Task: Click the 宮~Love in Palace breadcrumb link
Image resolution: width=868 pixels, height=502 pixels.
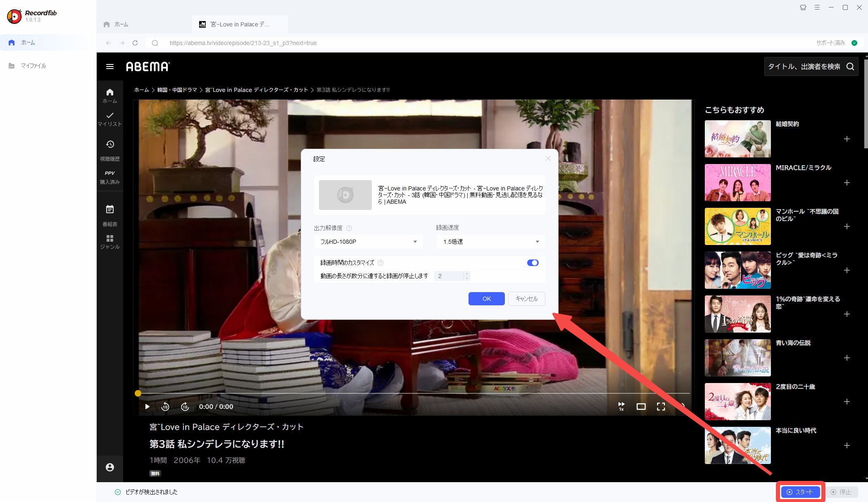Action: point(257,90)
